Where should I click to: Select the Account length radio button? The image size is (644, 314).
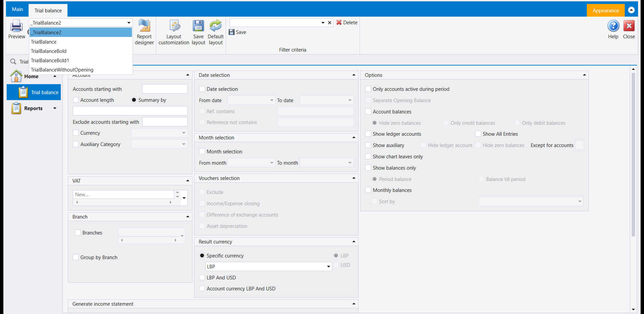76,100
